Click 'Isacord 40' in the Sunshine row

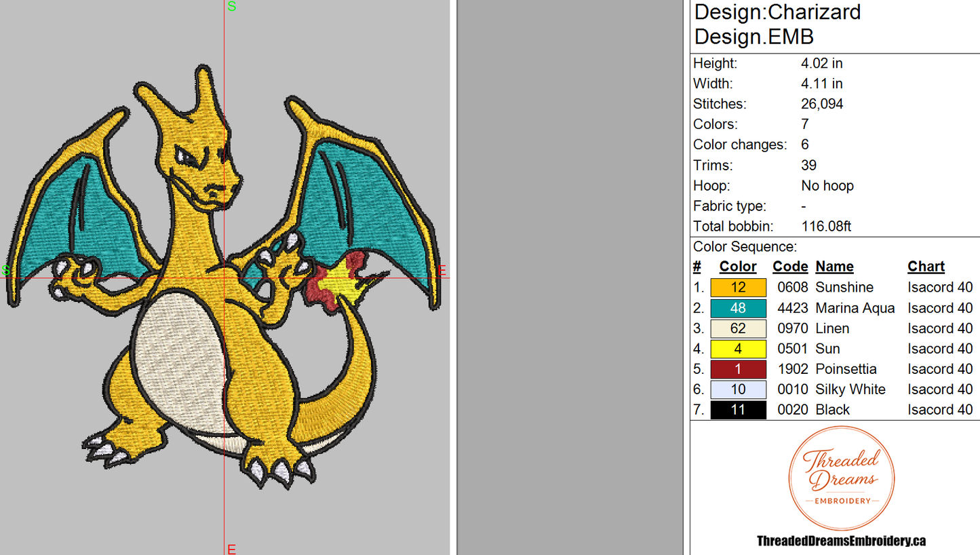point(940,288)
